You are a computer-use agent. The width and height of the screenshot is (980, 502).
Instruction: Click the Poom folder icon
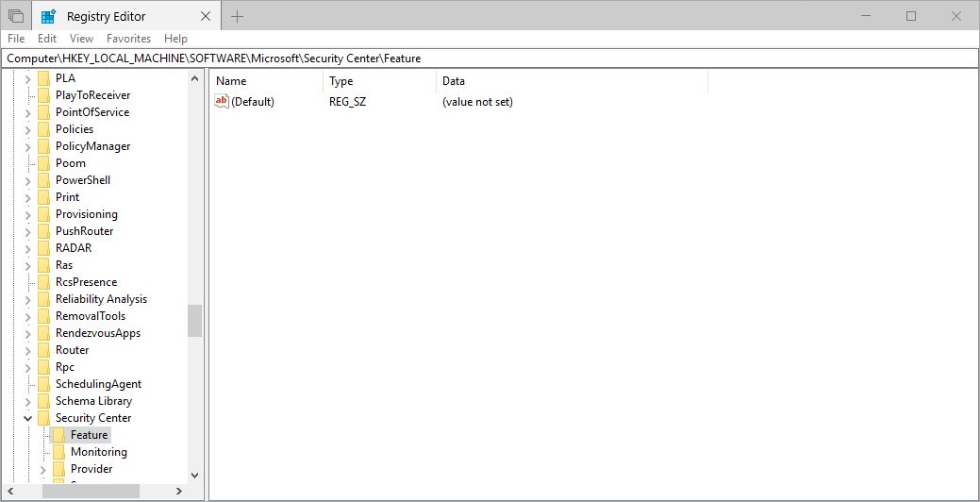point(43,162)
